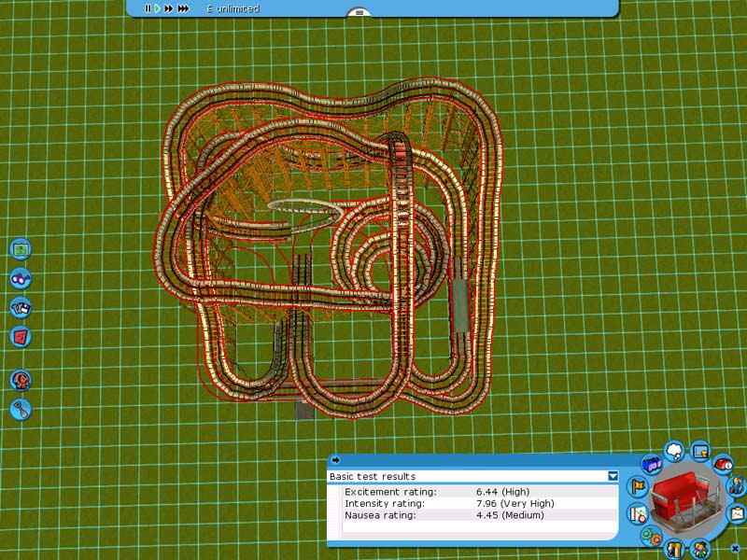The width and height of the screenshot is (747, 560).
Task: Set game to double fast-forward speed
Action: [x=169, y=8]
